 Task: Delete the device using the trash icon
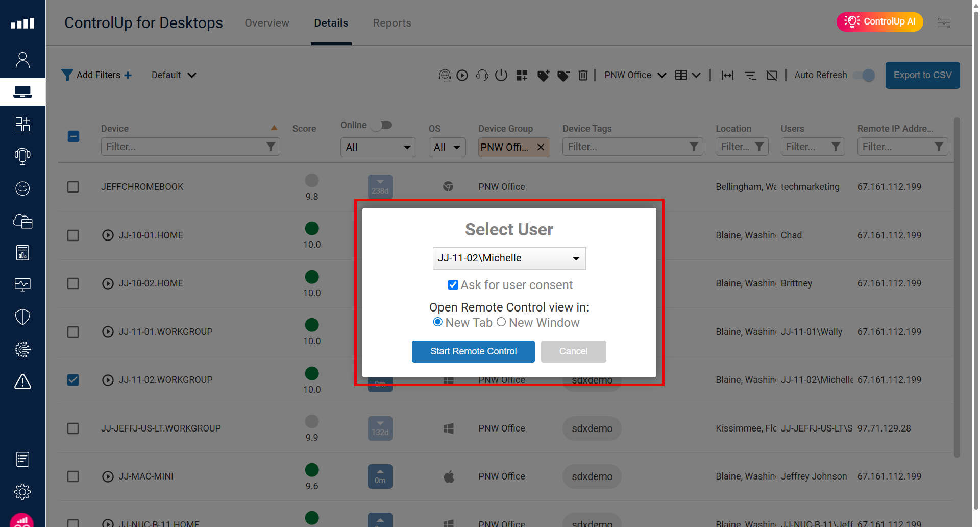coord(583,75)
